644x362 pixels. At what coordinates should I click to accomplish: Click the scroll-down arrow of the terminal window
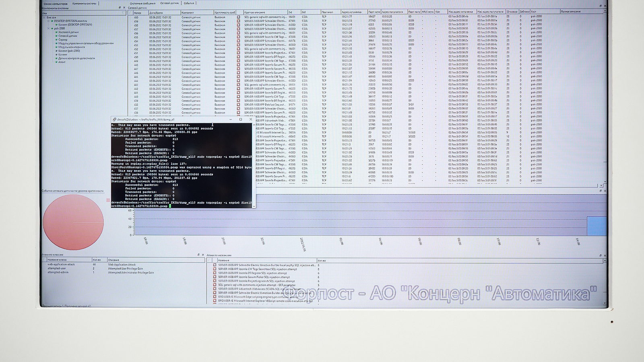[254, 206]
